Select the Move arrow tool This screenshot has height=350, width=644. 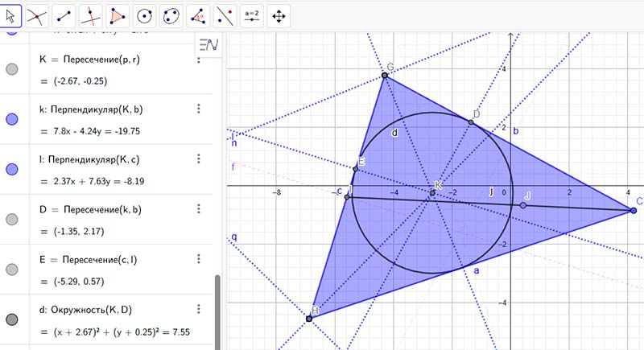[10, 15]
